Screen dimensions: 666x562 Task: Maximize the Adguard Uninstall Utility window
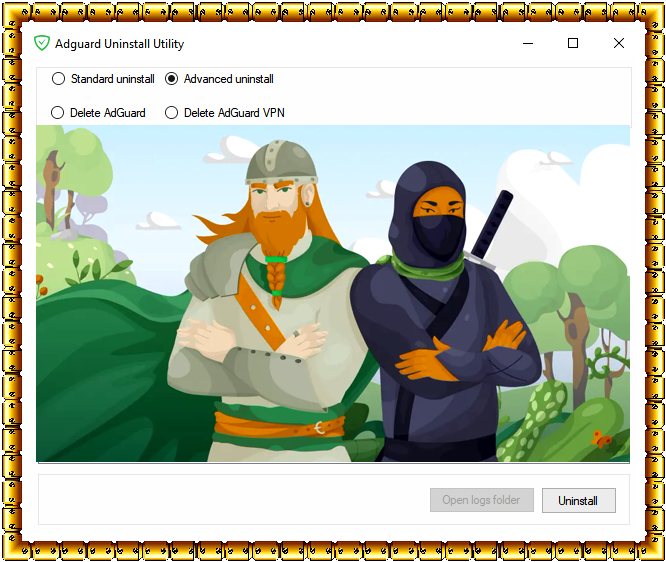tap(573, 43)
